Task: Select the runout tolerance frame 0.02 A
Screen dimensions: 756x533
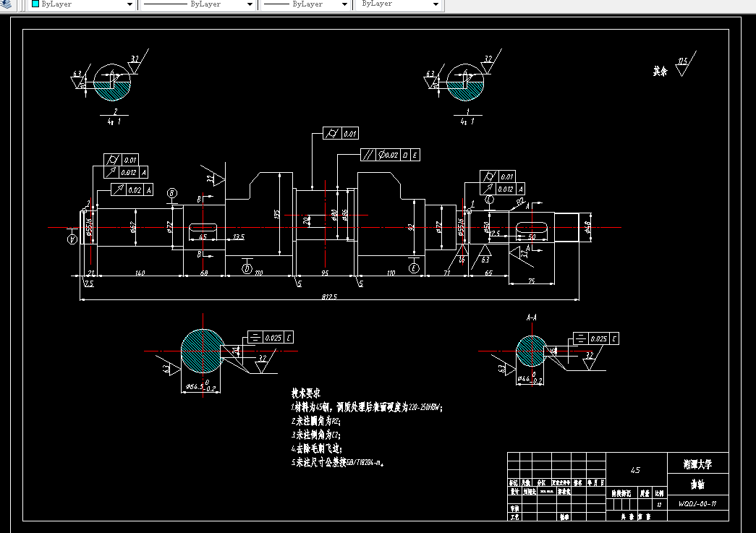Action: click(132, 190)
